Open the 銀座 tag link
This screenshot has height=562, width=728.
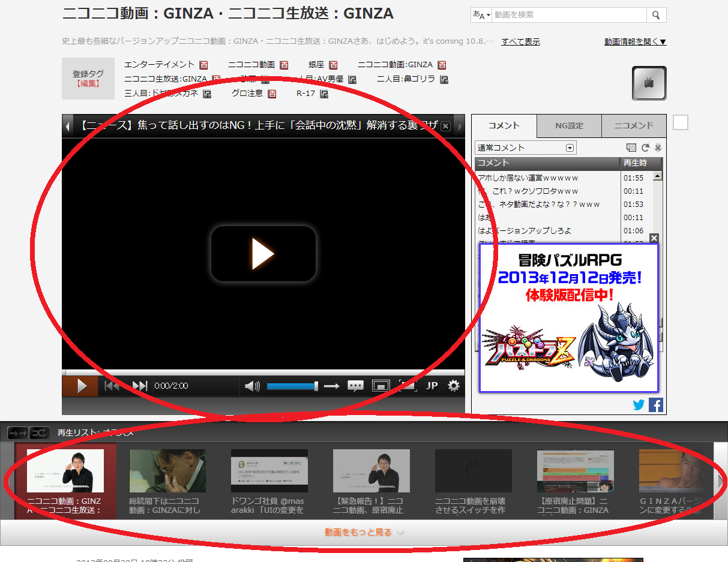tap(316, 64)
